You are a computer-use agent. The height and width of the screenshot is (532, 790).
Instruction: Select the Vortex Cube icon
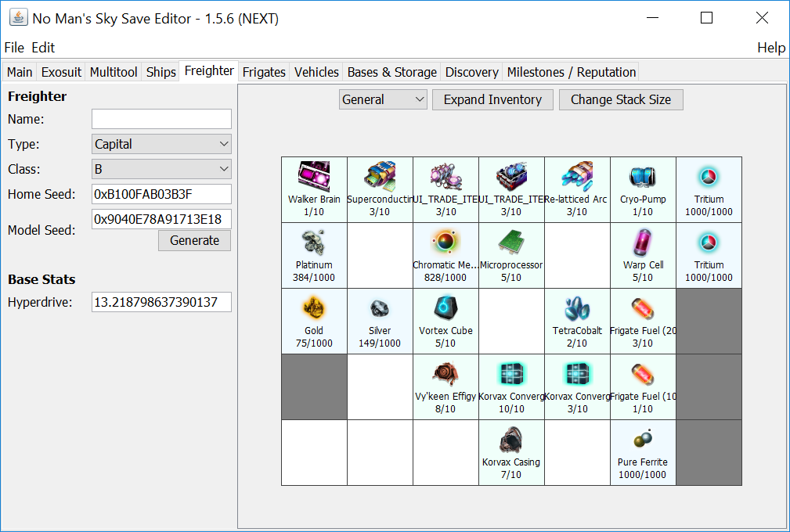coord(446,308)
